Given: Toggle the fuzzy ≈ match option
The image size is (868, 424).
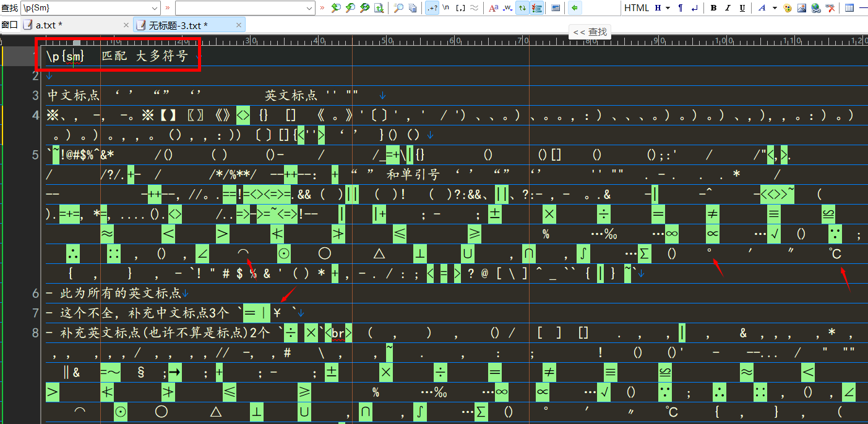Looking at the screenshot, I should click(475, 8).
